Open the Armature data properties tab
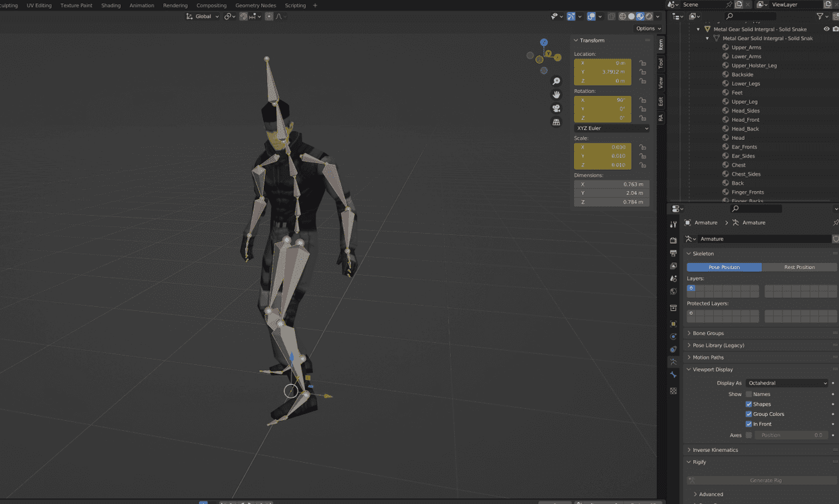 pos(673,362)
